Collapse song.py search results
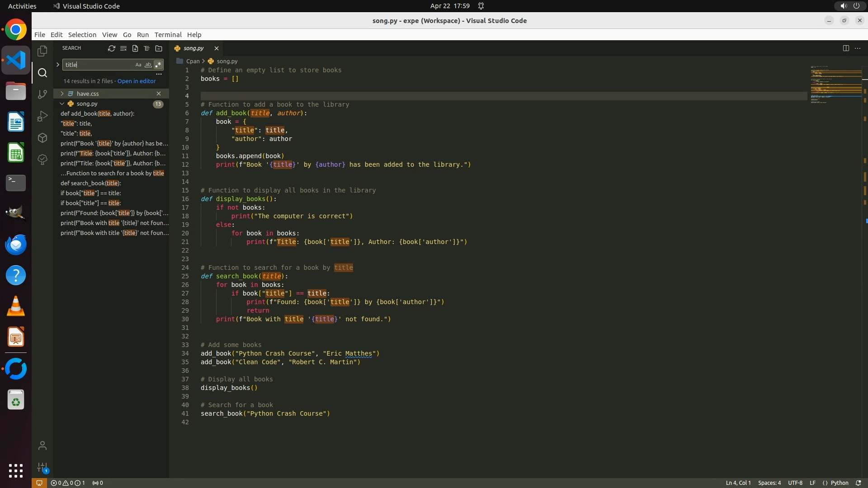The width and height of the screenshot is (868, 488). coord(62,103)
